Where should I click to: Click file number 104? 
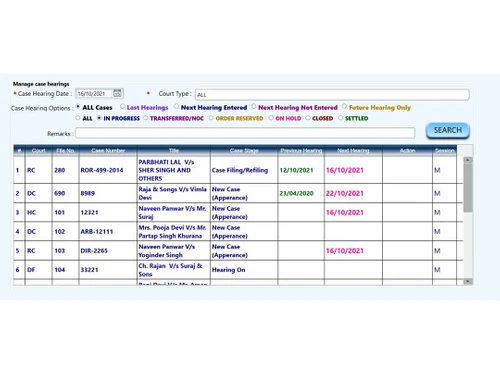60,270
